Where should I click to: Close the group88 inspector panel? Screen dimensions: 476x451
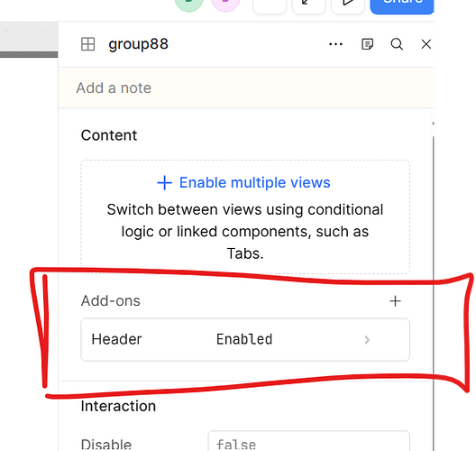[426, 44]
